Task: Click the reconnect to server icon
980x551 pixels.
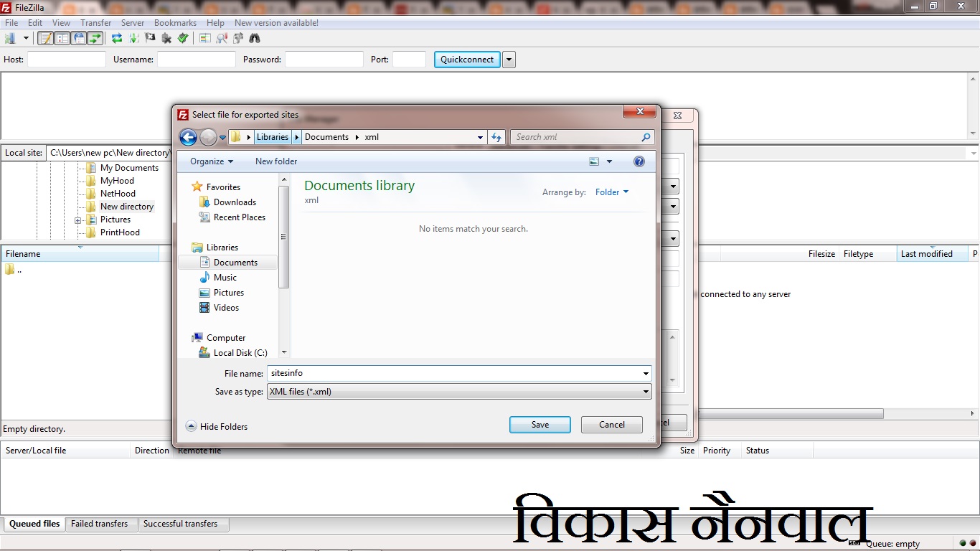Action: tap(183, 38)
